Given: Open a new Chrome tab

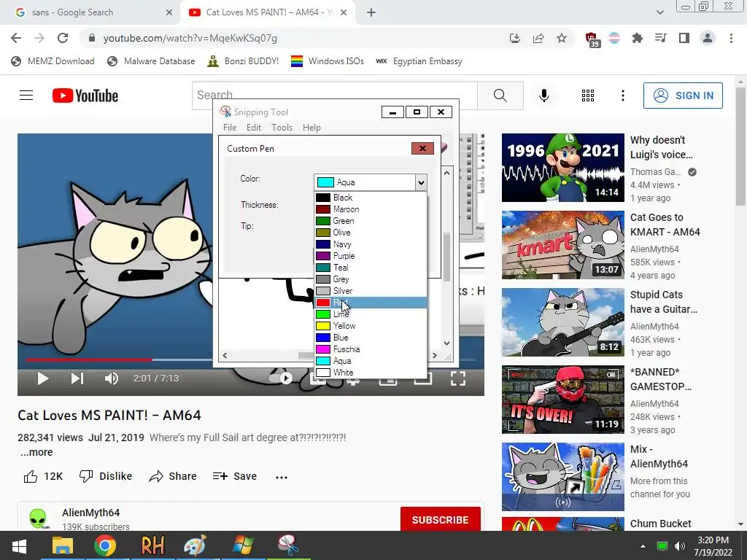Looking at the screenshot, I should [x=371, y=12].
